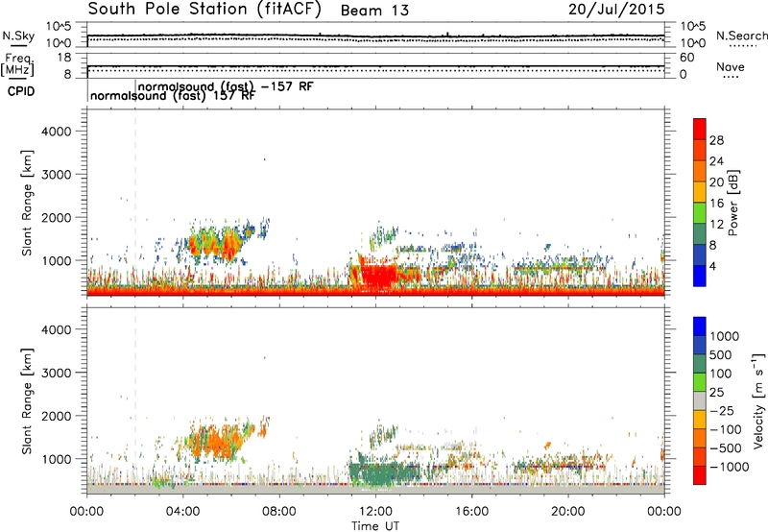Click the 'South Pole Station (fitACF)' title
768x532 pixels.
coord(204,9)
